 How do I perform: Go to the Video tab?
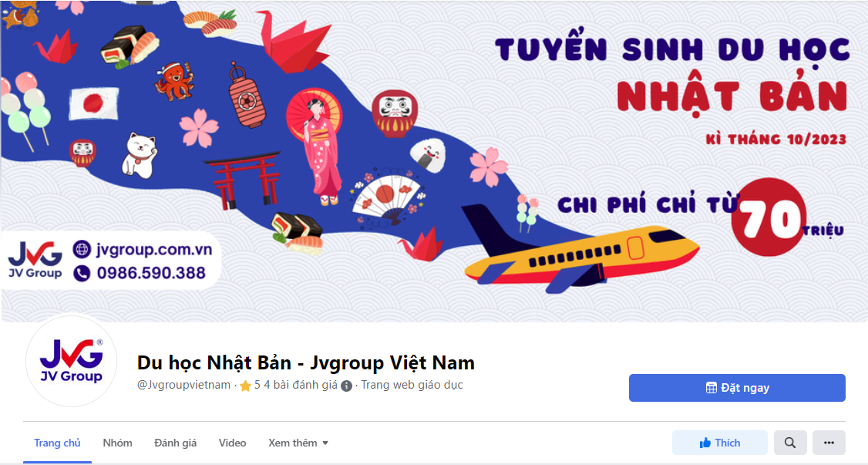pos(233,443)
